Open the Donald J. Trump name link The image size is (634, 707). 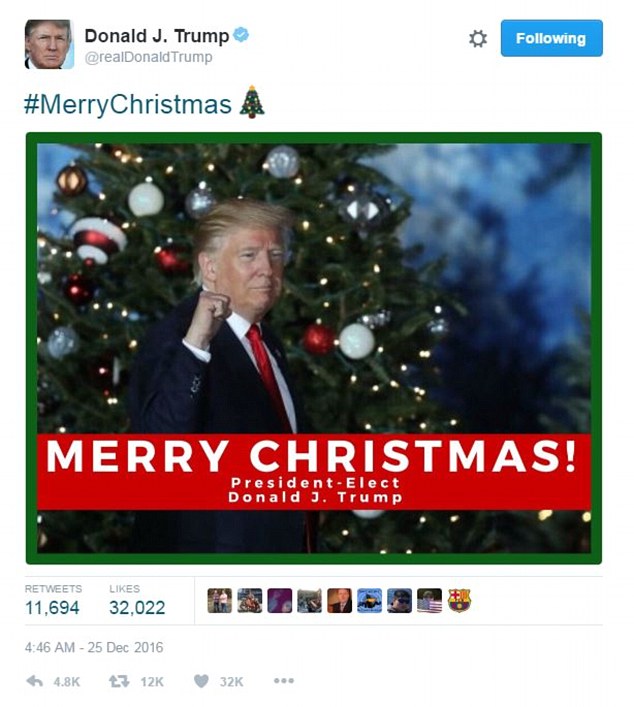(x=157, y=36)
